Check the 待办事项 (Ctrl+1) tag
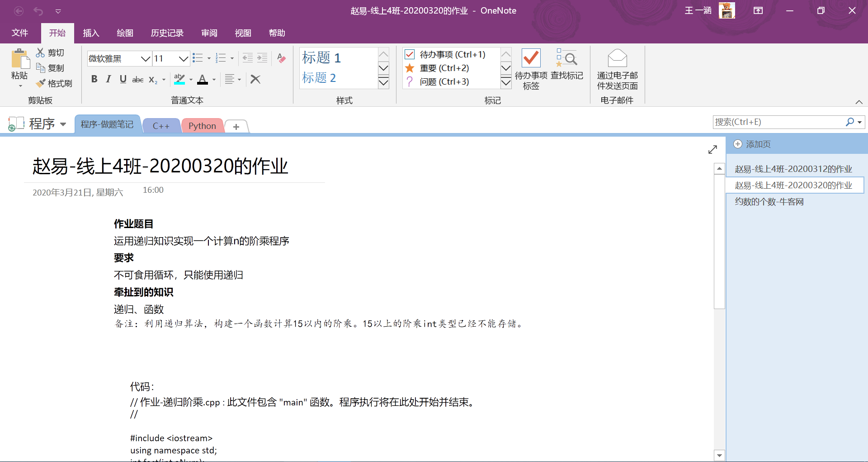Image resolution: width=868 pixels, height=462 pixels. pyautogui.click(x=445, y=54)
